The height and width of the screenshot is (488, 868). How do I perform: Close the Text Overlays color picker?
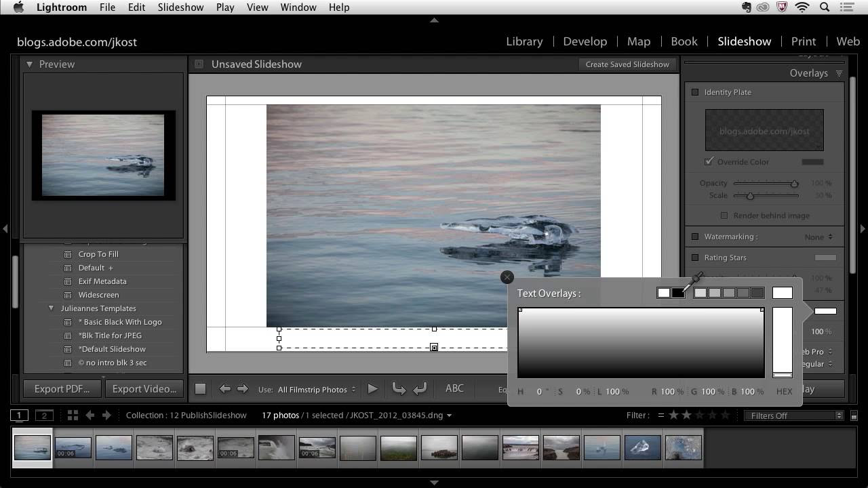click(x=507, y=277)
